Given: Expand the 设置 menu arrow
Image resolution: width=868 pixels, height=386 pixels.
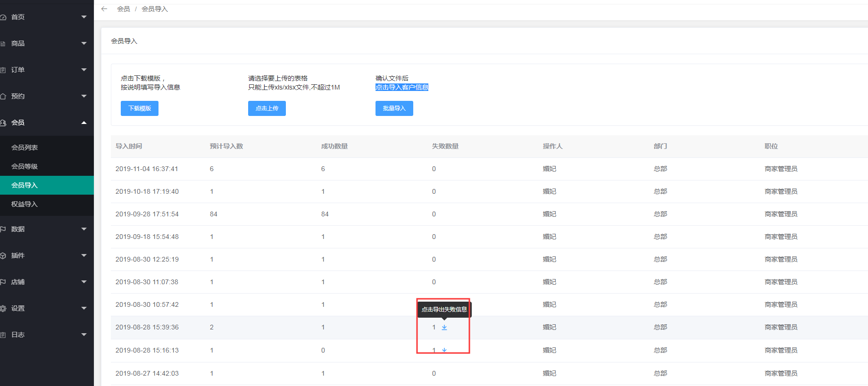Looking at the screenshot, I should pyautogui.click(x=84, y=308).
